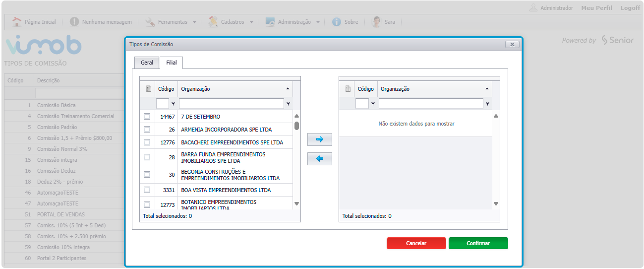Click the Sobre info icon
The image size is (644, 269).
337,22
